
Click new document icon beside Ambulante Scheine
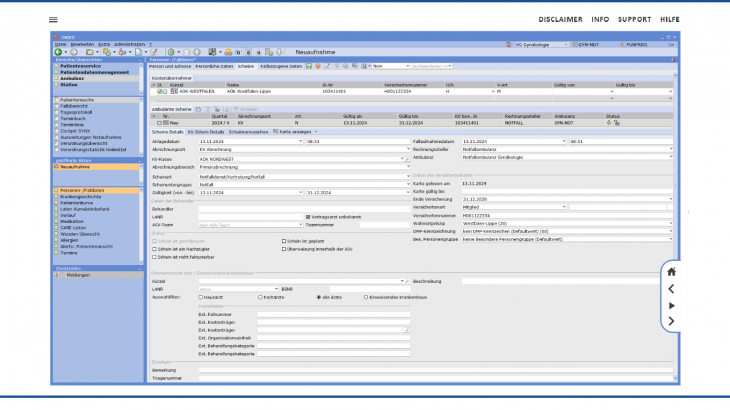tap(198, 107)
